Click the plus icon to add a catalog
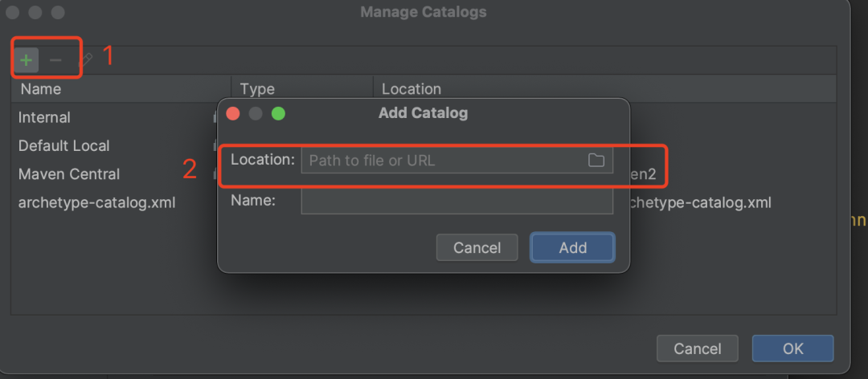The image size is (868, 379). [x=27, y=59]
